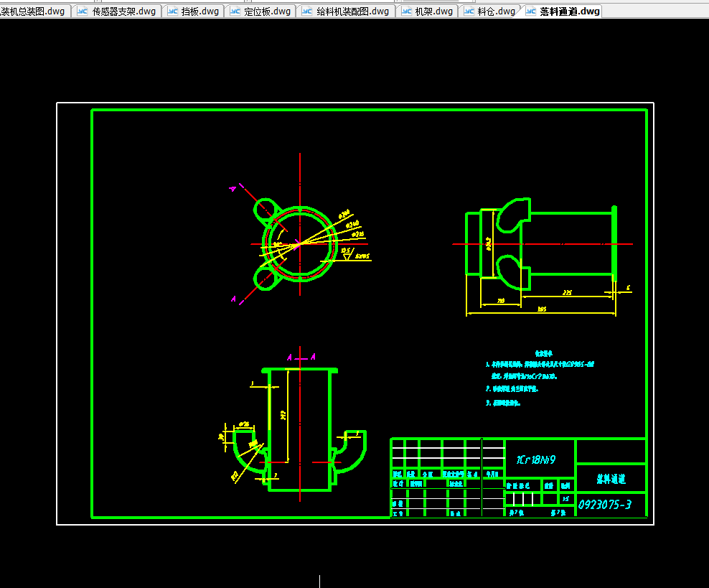Click the file icon on 定位板.dwg tab

[x=235, y=11]
